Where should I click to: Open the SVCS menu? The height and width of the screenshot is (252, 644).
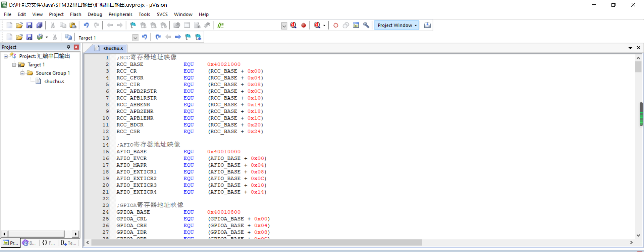[162, 14]
